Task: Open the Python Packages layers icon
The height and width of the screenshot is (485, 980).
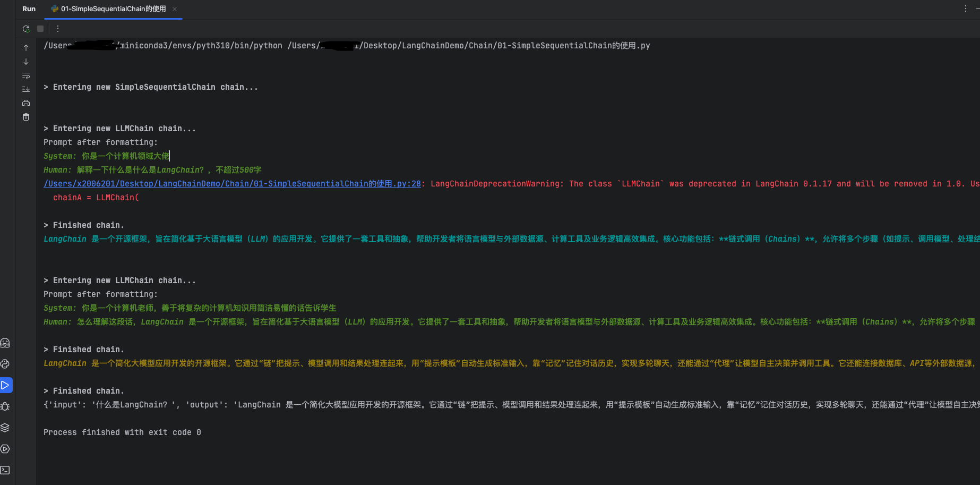Action: (5, 428)
